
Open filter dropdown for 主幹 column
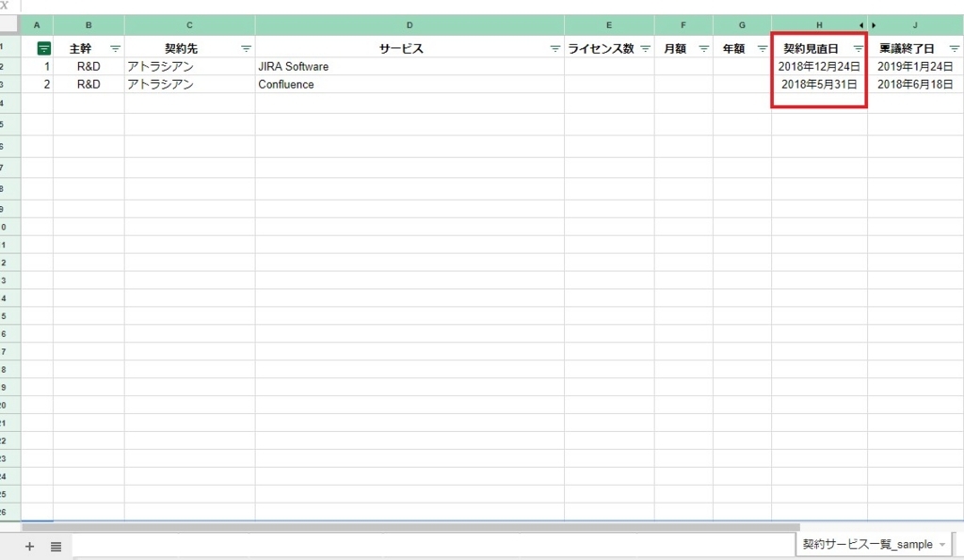115,49
